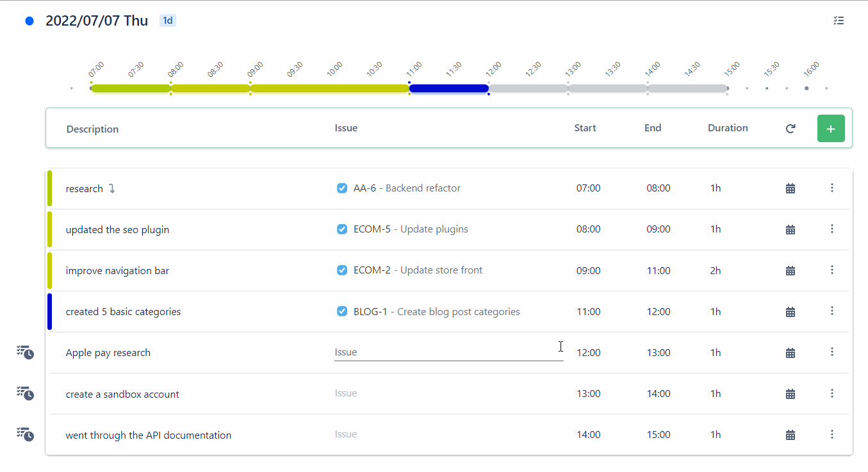Toggle the check icon on BLOG-1 Create blog post categories
Viewport: 868px width, 472px height.
coord(341,311)
